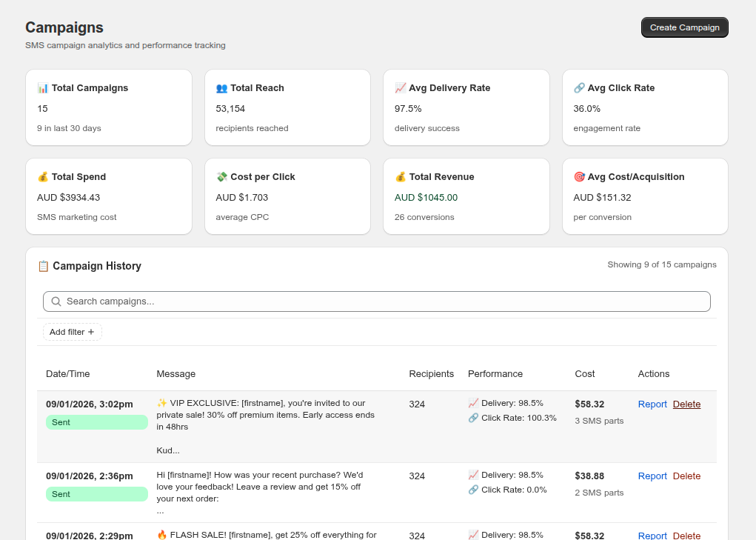Viewport: 756px width, 540px height.
Task: Click the Total Spend money bag icon
Action: [x=43, y=177]
